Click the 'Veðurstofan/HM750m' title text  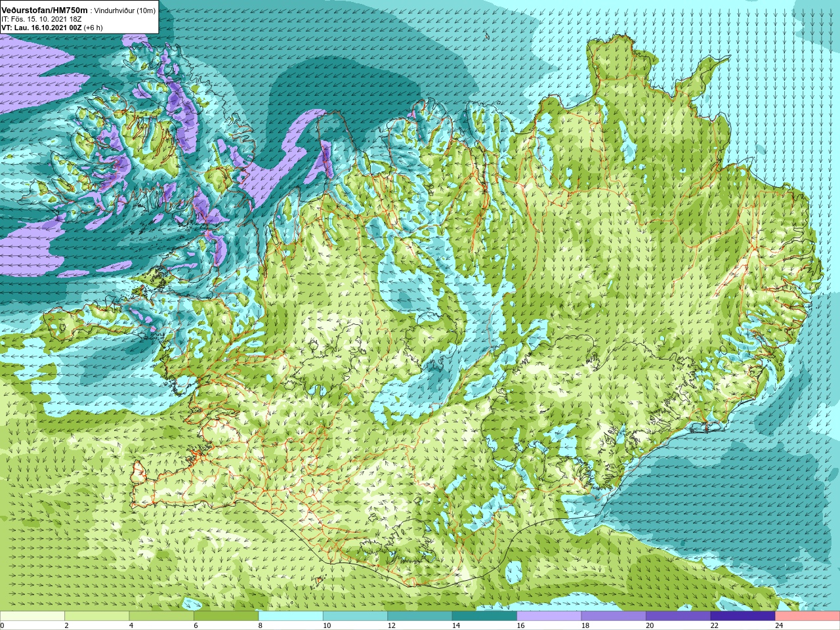pyautogui.click(x=45, y=10)
